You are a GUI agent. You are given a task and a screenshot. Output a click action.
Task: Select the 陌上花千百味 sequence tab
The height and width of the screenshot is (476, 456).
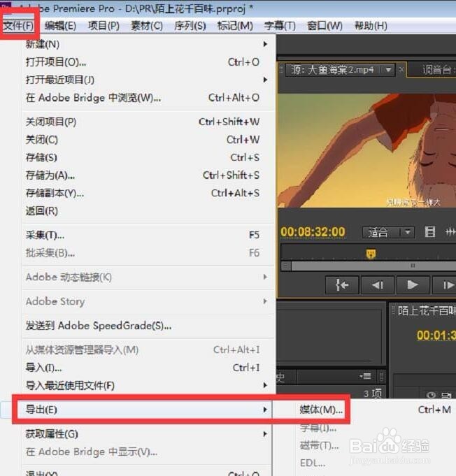click(427, 311)
